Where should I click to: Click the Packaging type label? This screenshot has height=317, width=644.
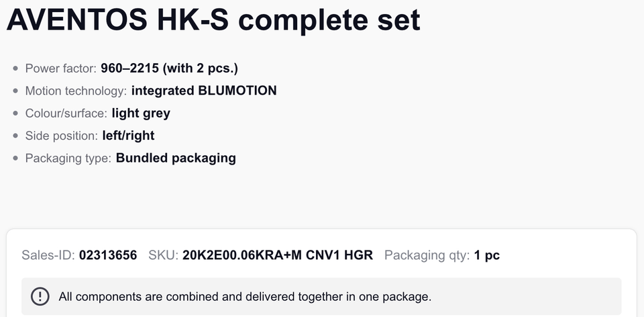68,158
